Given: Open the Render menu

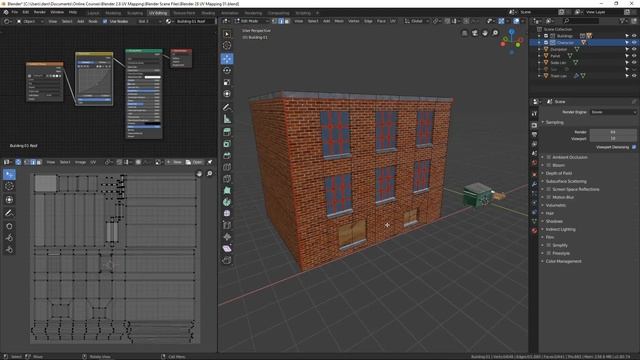Looking at the screenshot, I should point(40,12).
